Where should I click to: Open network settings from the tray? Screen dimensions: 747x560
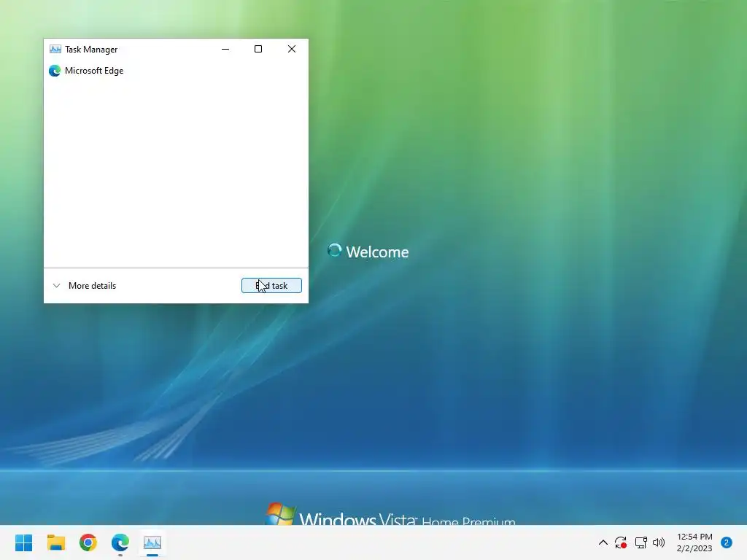pyautogui.click(x=640, y=542)
